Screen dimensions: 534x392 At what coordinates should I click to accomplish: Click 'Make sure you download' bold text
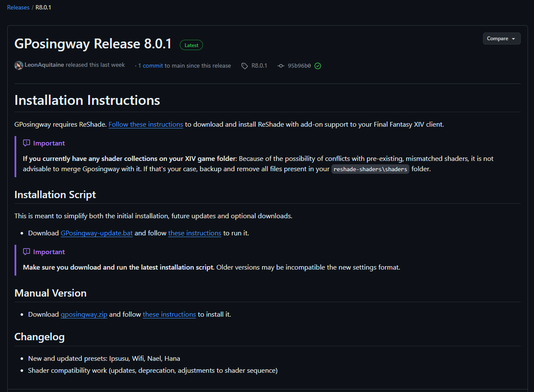coord(118,267)
